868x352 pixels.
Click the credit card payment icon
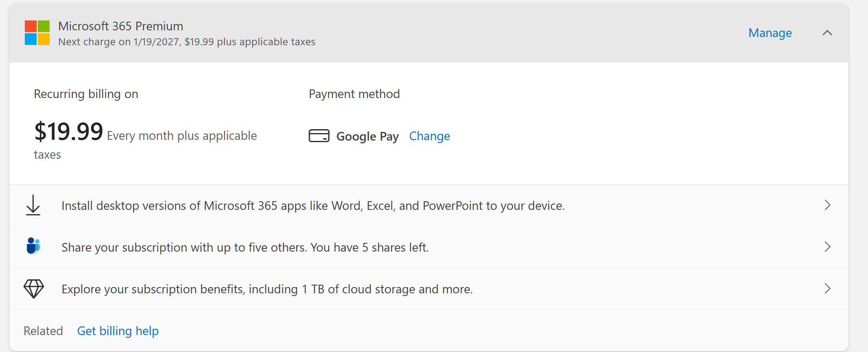tap(319, 136)
